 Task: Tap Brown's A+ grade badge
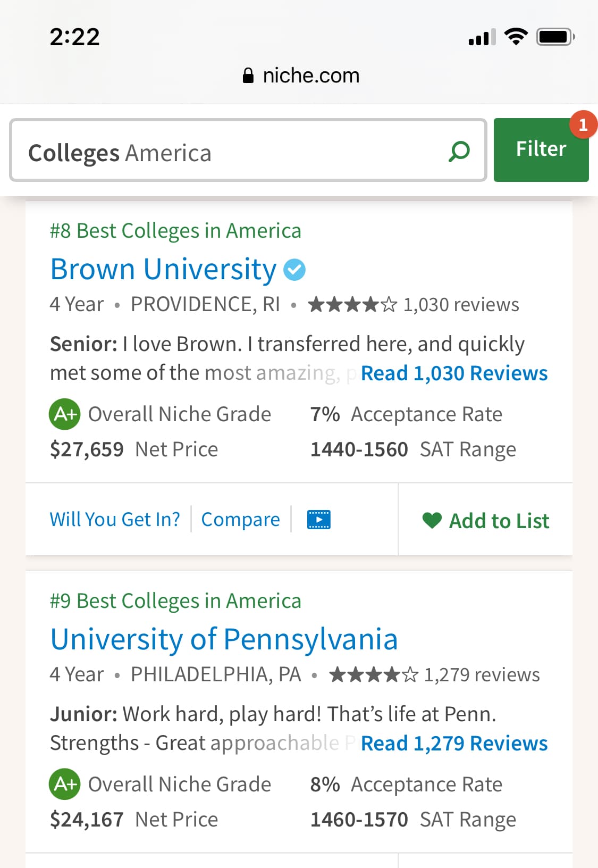coord(65,414)
